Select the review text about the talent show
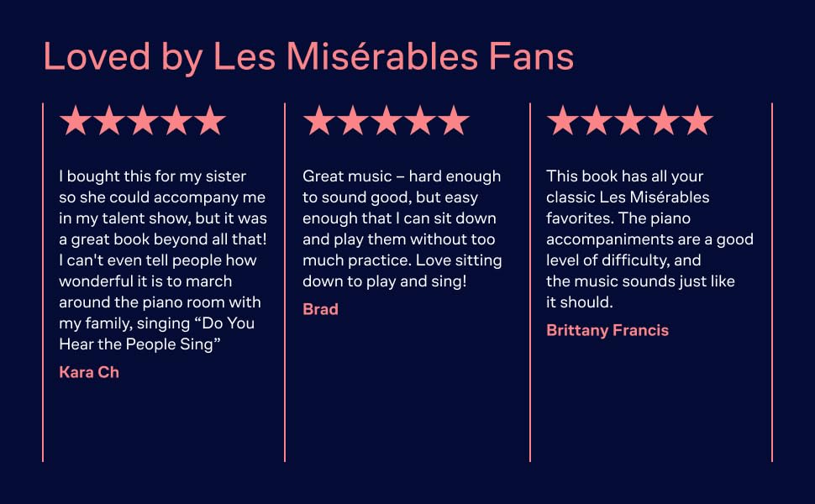Screen dimensions: 815x504 [161, 260]
